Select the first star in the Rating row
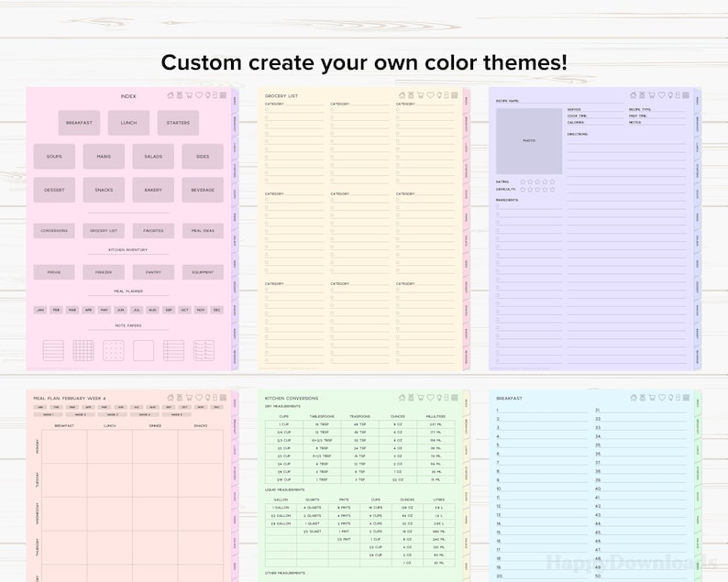This screenshot has height=582, width=728. 523,182
